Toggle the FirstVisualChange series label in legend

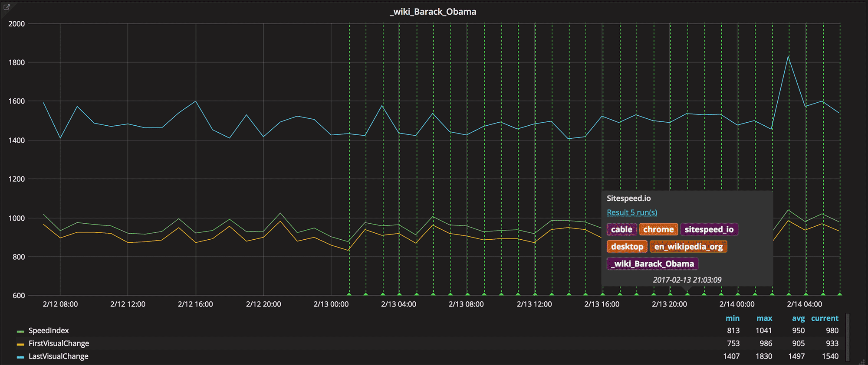coord(59,343)
